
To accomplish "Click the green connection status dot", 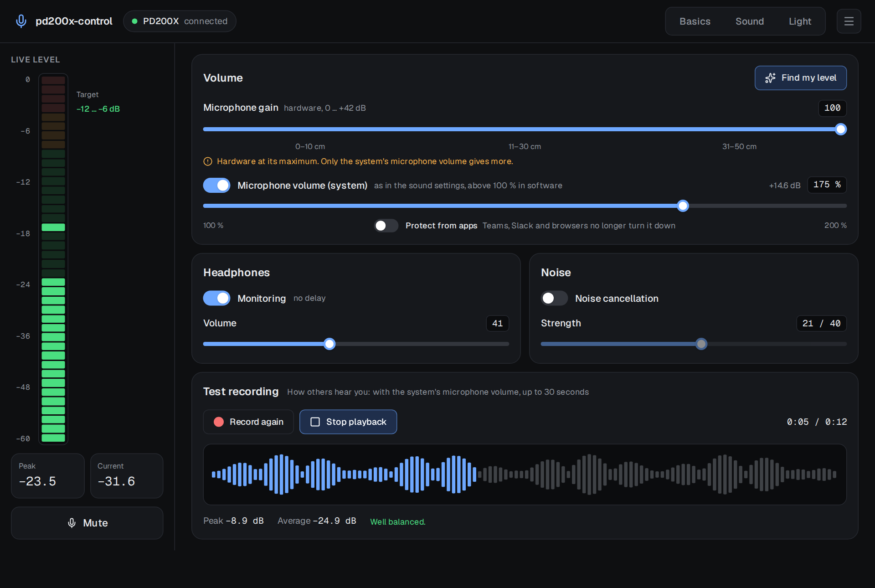I will (134, 21).
